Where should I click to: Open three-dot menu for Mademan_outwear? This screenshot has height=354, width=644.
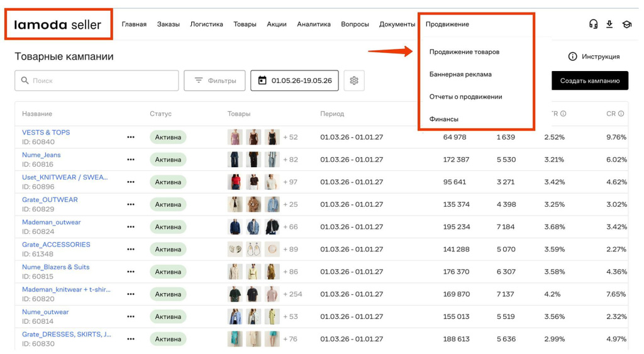coord(131,227)
